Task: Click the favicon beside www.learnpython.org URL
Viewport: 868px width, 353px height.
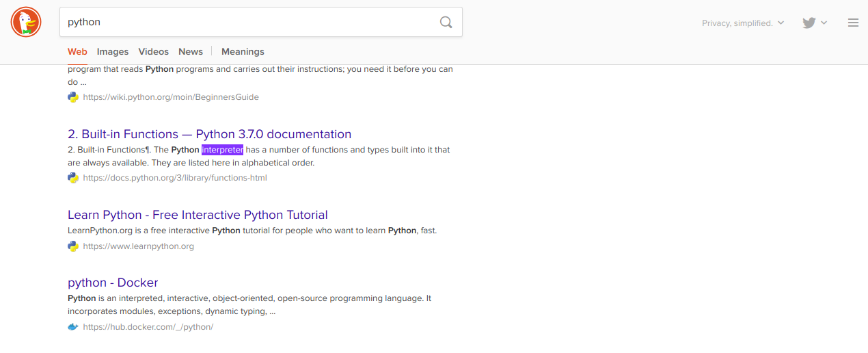Action: 73,246
